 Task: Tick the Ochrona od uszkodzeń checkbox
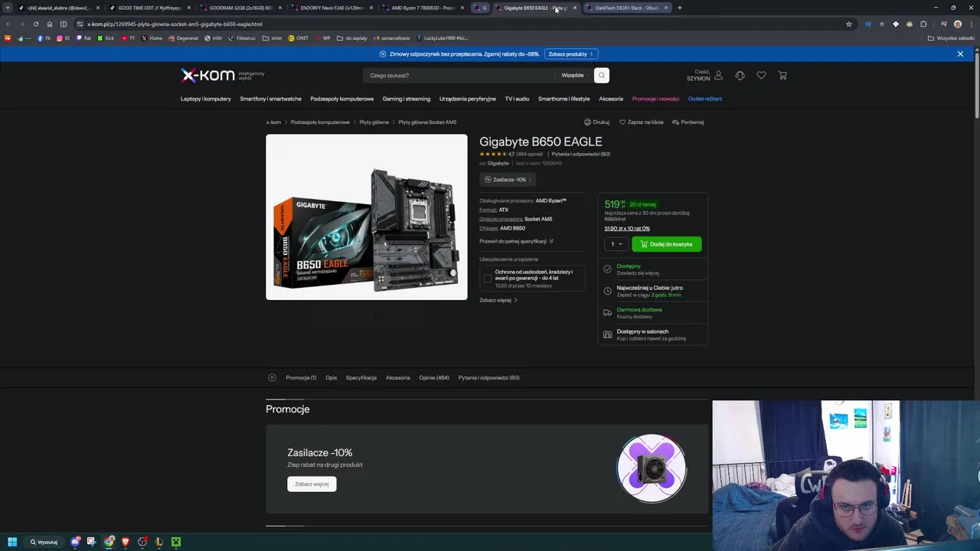click(488, 278)
